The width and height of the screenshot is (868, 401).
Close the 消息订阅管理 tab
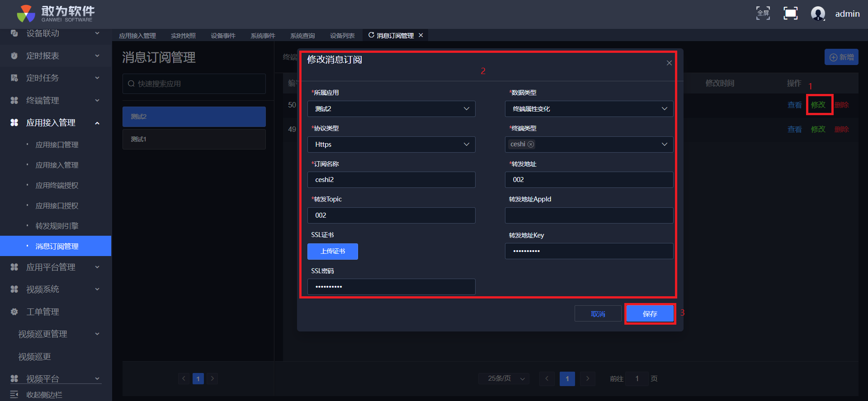(x=421, y=35)
